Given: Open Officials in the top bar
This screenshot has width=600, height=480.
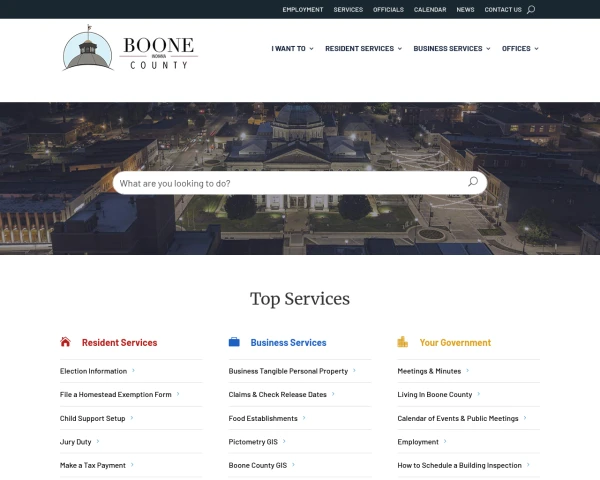Looking at the screenshot, I should pos(388,10).
